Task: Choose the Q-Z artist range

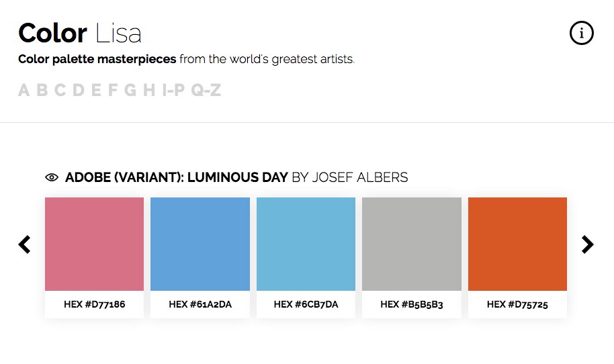Action: 206,90
